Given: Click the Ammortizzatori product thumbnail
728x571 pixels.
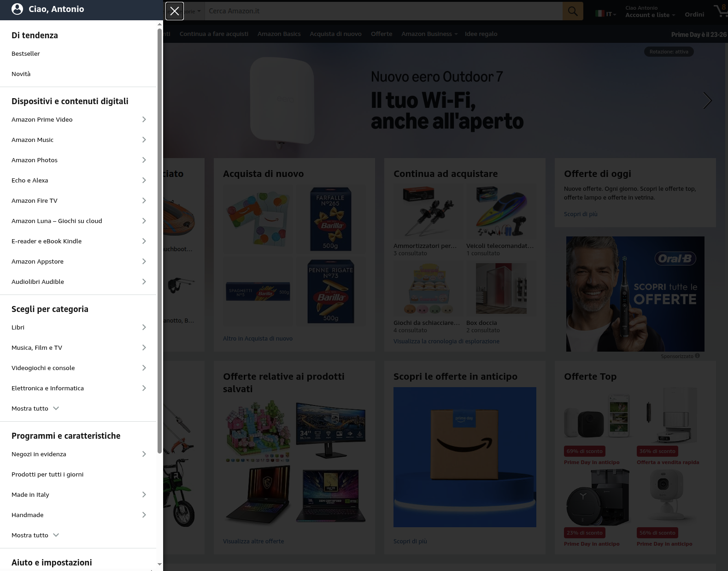Looking at the screenshot, I should point(429,212).
